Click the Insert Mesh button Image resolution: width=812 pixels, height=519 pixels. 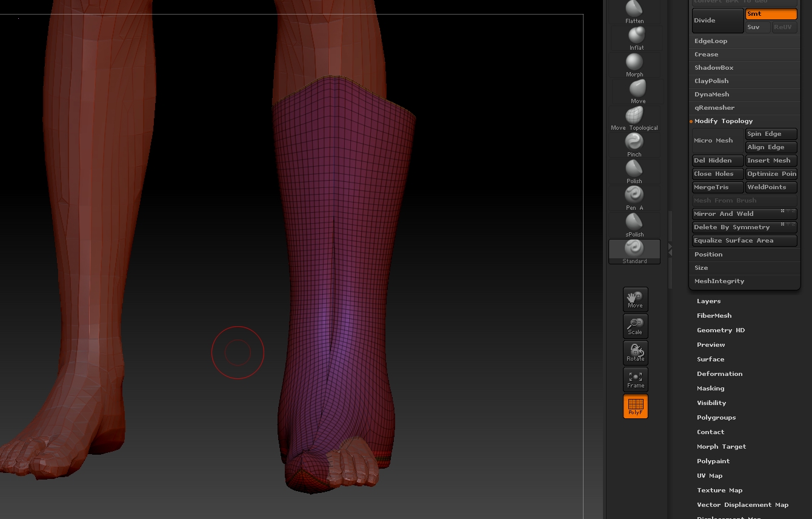[771, 161]
